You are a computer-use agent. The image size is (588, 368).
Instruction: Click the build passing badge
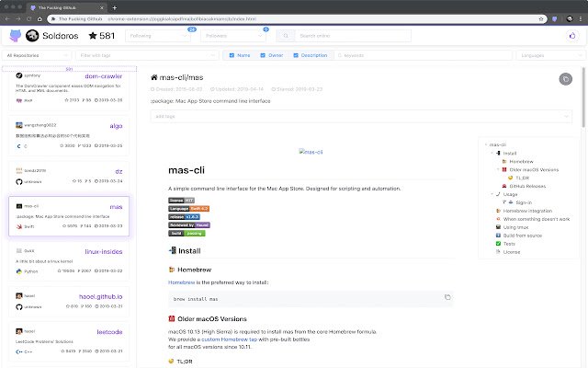coord(187,233)
